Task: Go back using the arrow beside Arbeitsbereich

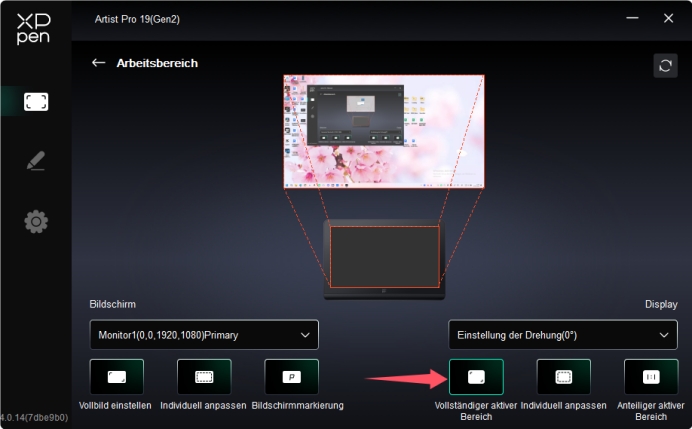Action: 98,63
